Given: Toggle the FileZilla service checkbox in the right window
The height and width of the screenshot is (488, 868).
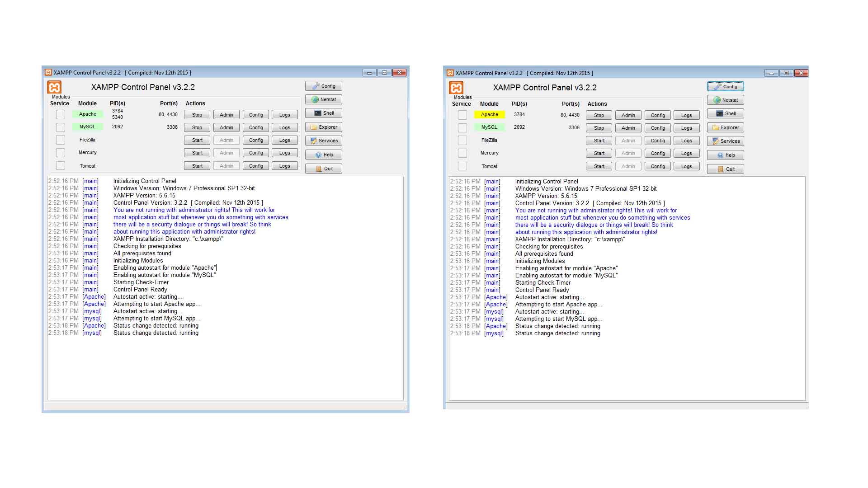Looking at the screenshot, I should coord(462,140).
